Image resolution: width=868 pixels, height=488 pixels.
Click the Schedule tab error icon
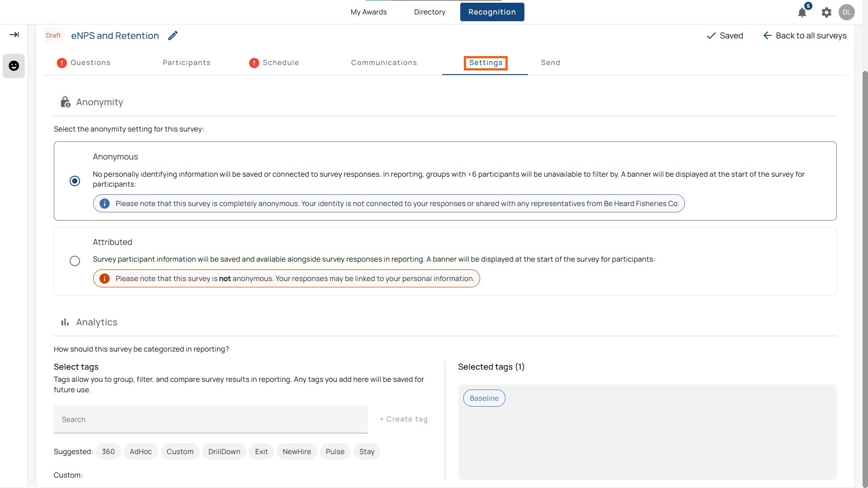click(254, 63)
